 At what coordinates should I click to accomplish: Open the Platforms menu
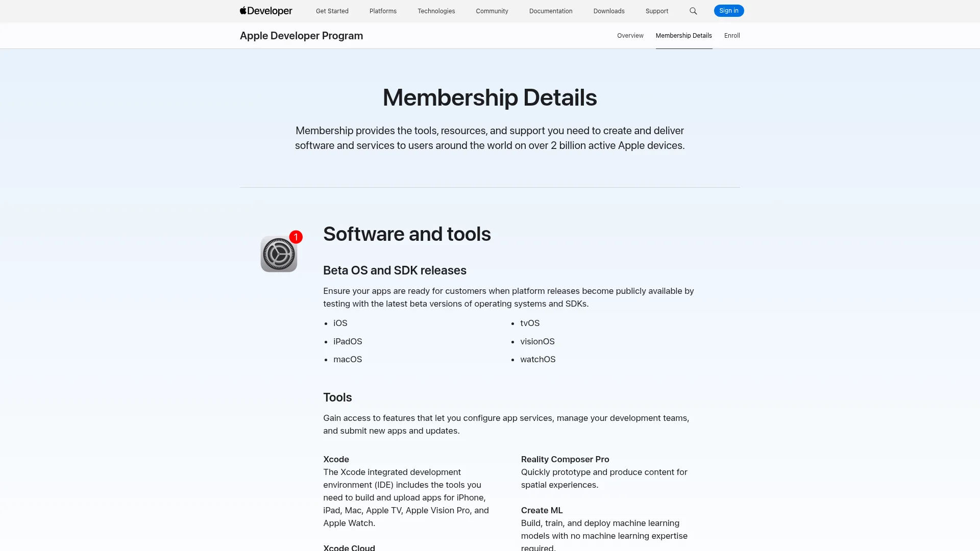[383, 11]
